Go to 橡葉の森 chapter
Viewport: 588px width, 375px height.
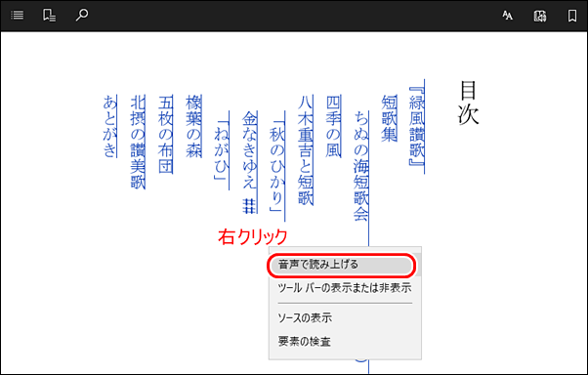[x=193, y=126]
